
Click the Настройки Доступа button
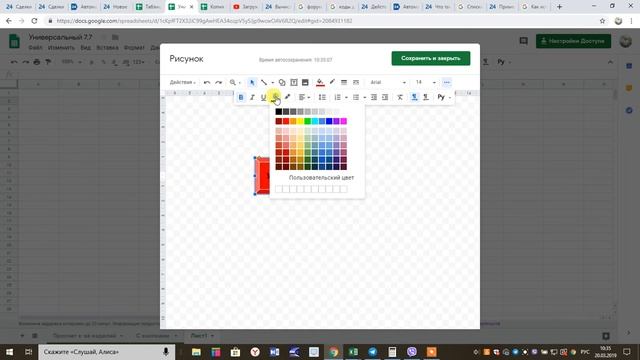coord(573,41)
